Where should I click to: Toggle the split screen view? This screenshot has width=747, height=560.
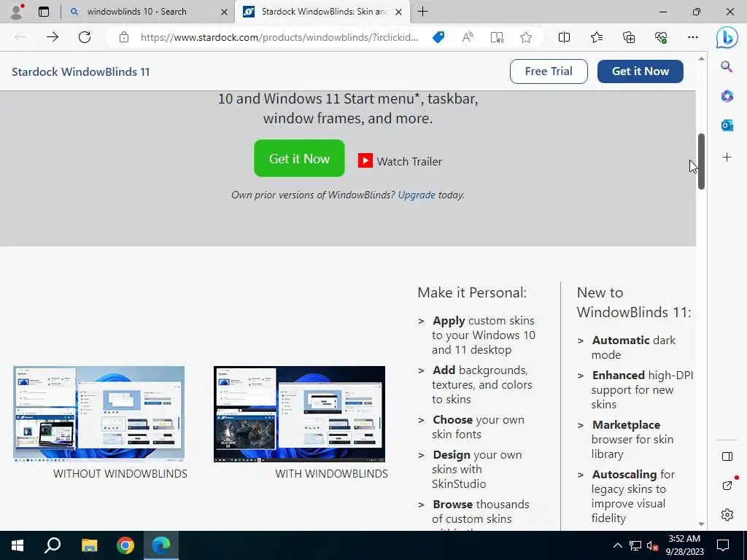(564, 37)
